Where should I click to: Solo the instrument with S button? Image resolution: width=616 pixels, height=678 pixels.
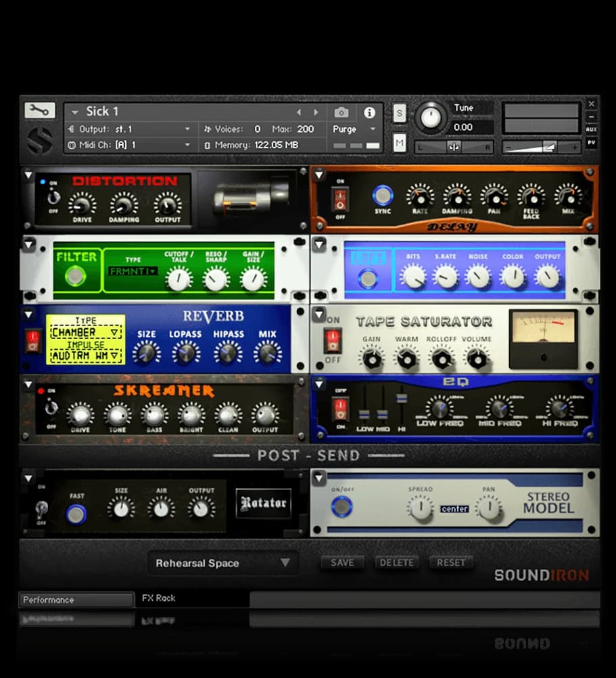click(x=400, y=114)
